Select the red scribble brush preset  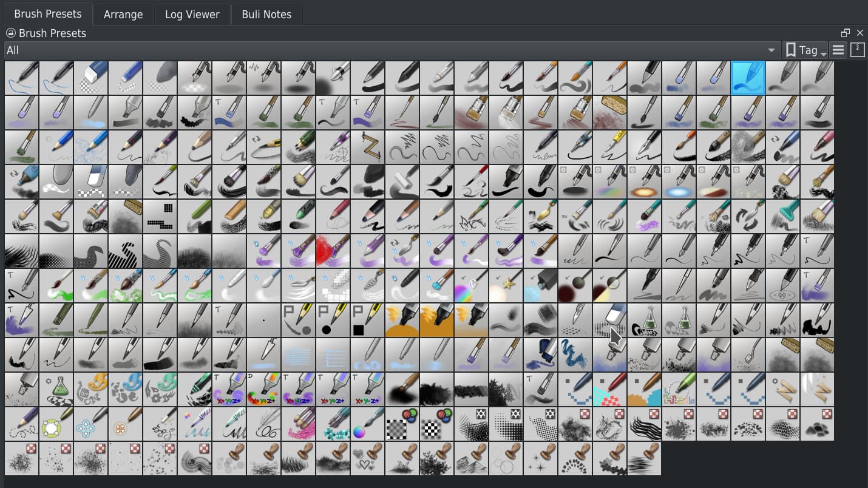pyautogui.click(x=333, y=251)
